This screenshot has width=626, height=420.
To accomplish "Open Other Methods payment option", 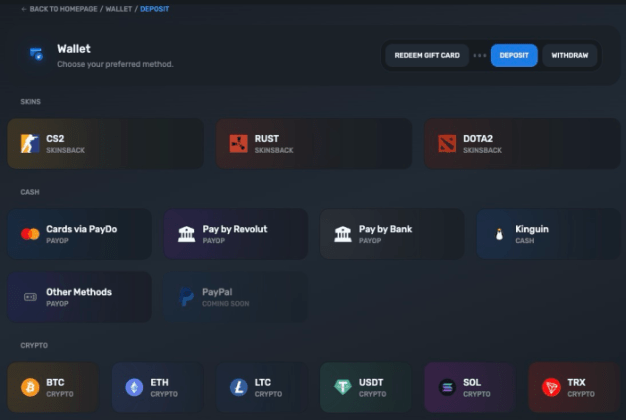I will tap(79, 297).
